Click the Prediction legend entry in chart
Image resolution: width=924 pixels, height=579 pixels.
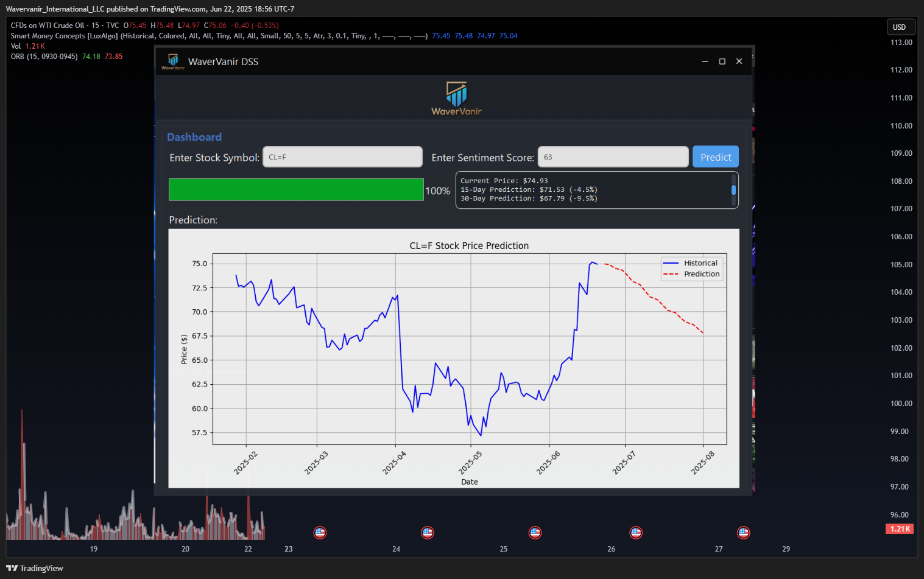click(691, 274)
